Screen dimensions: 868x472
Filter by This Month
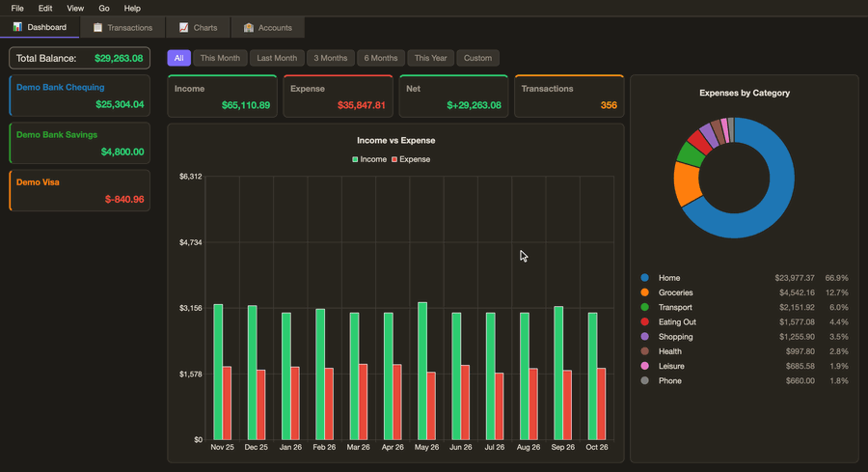tap(220, 58)
